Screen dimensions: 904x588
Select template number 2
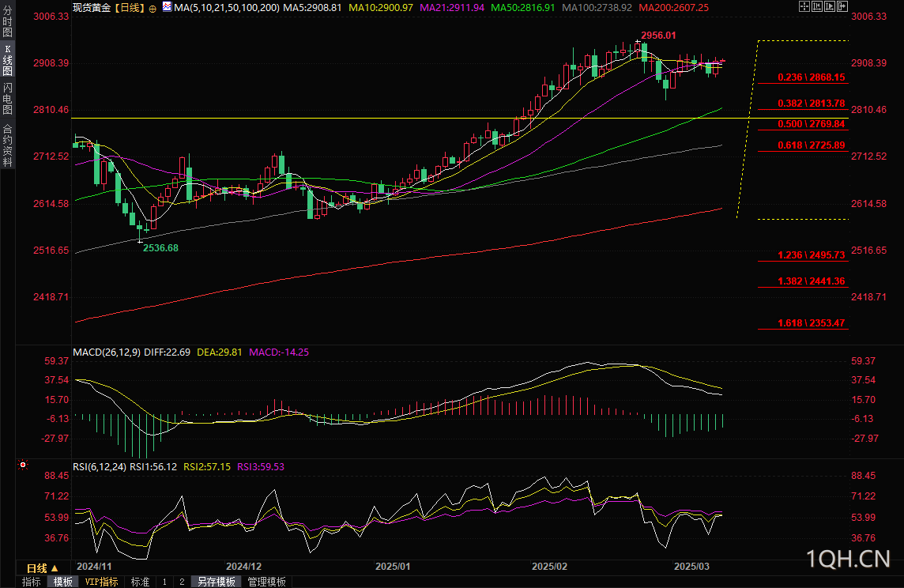pyautogui.click(x=182, y=582)
